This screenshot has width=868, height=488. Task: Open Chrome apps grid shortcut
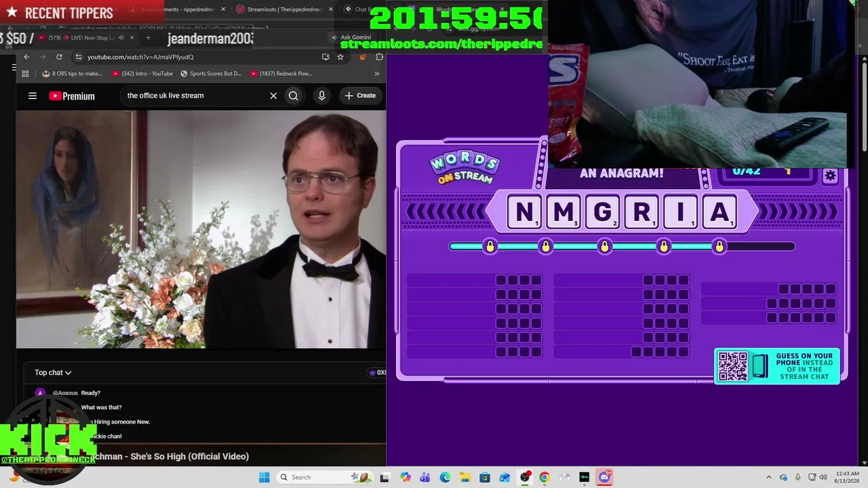(x=26, y=74)
